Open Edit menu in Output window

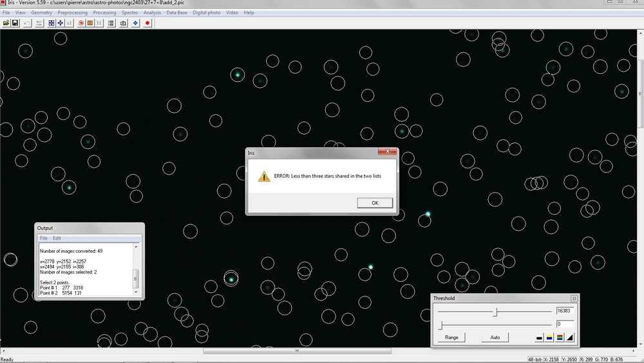57,239
